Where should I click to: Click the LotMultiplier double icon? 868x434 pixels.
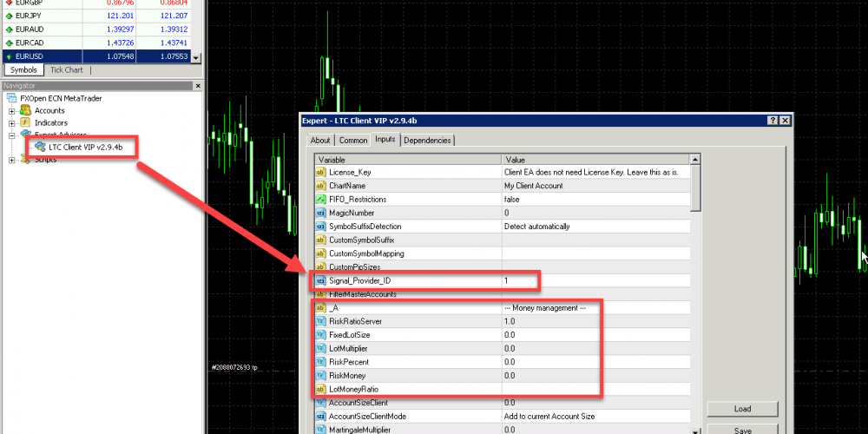point(321,348)
